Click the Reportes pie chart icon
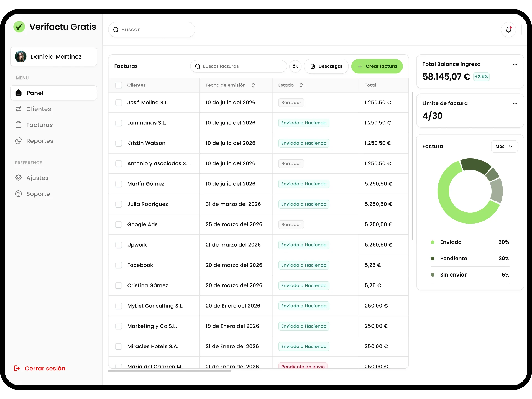This screenshot has width=532, height=399. click(19, 141)
